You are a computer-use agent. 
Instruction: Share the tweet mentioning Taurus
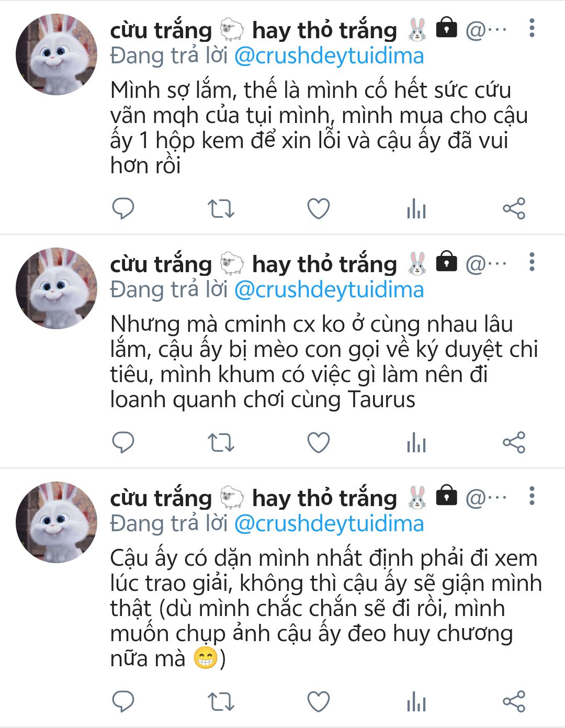514,443
